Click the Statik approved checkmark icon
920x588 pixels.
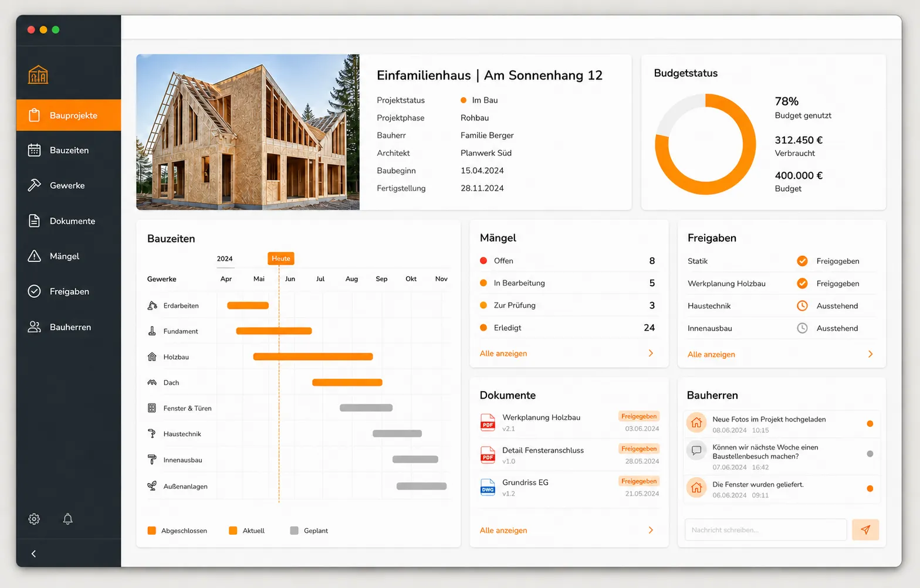(802, 261)
